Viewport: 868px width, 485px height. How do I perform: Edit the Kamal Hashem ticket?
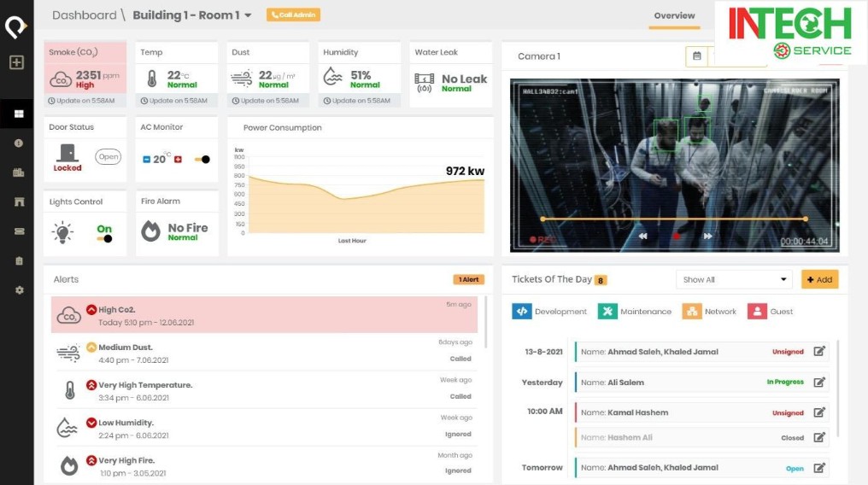819,412
